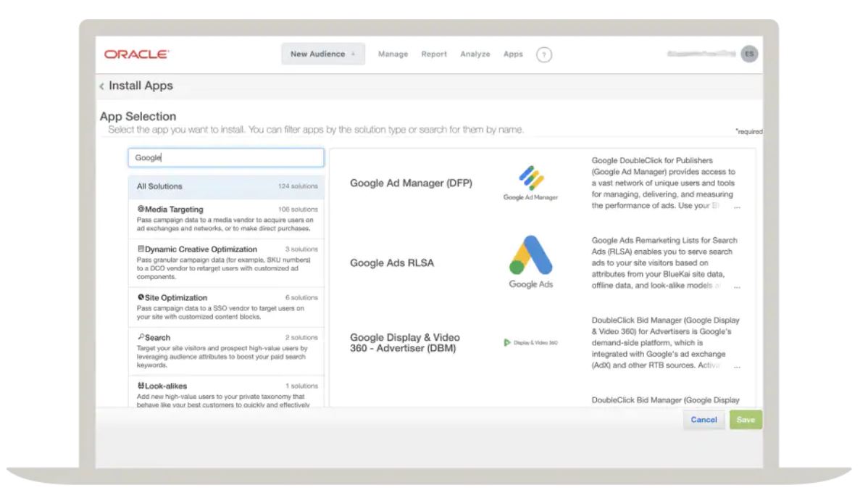
Task: Click the Display & Video 360 logo
Action: (x=530, y=342)
